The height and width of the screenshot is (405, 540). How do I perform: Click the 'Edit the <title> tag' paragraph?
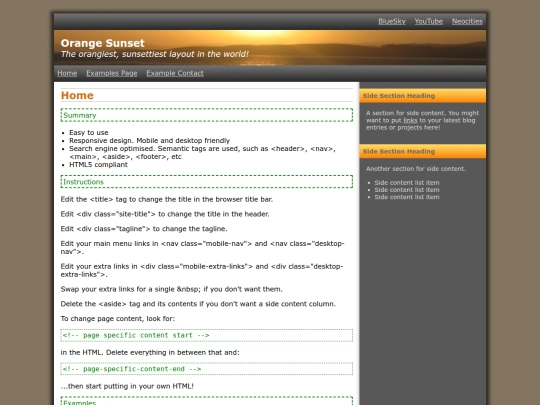tap(167, 199)
